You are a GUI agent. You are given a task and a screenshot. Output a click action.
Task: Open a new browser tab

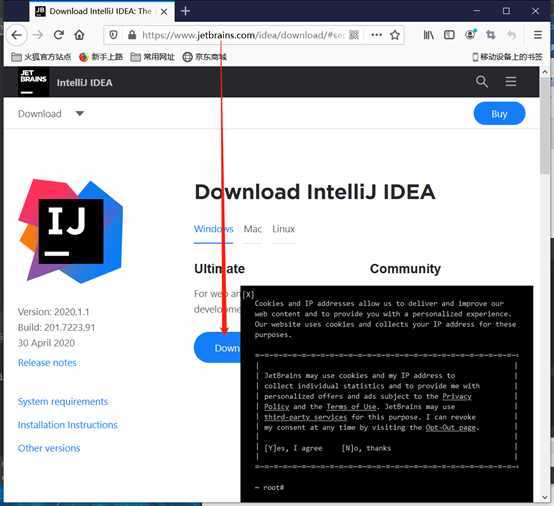pos(185,11)
